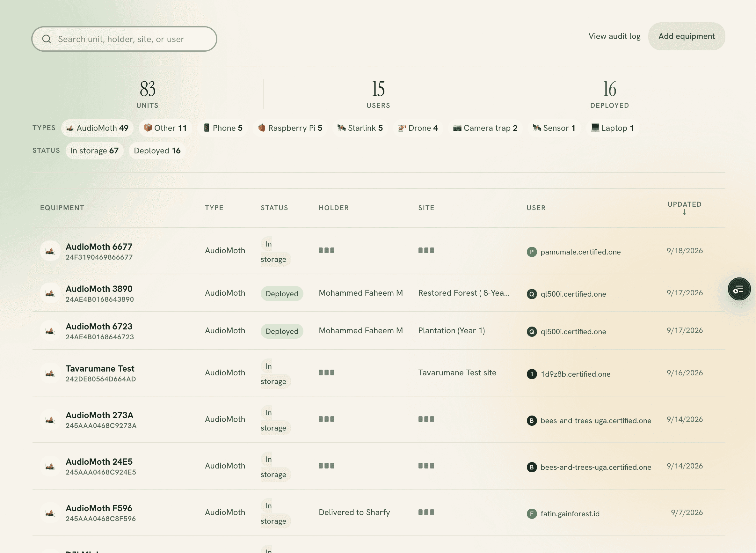Open the View audit log link

click(614, 36)
